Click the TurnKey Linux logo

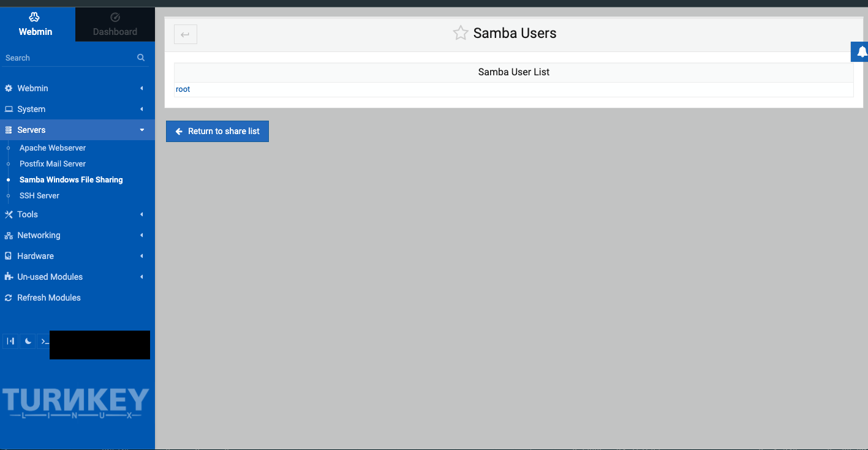pyautogui.click(x=76, y=403)
